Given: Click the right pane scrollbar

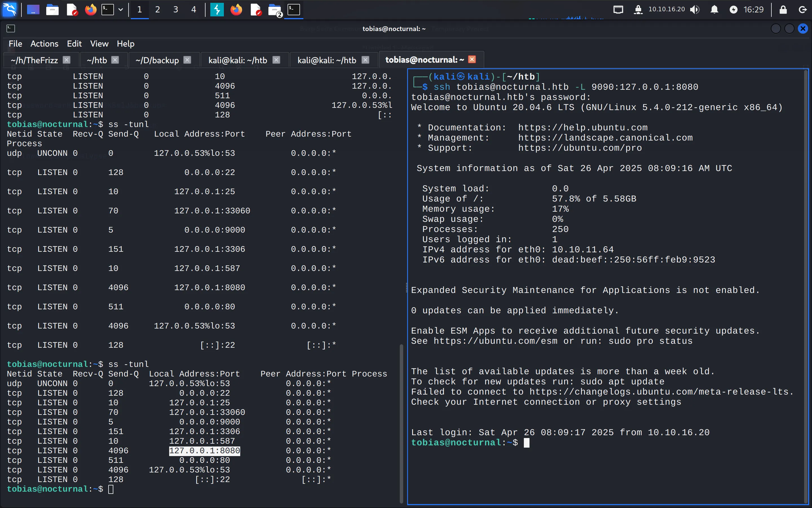Looking at the screenshot, I should (806, 286).
